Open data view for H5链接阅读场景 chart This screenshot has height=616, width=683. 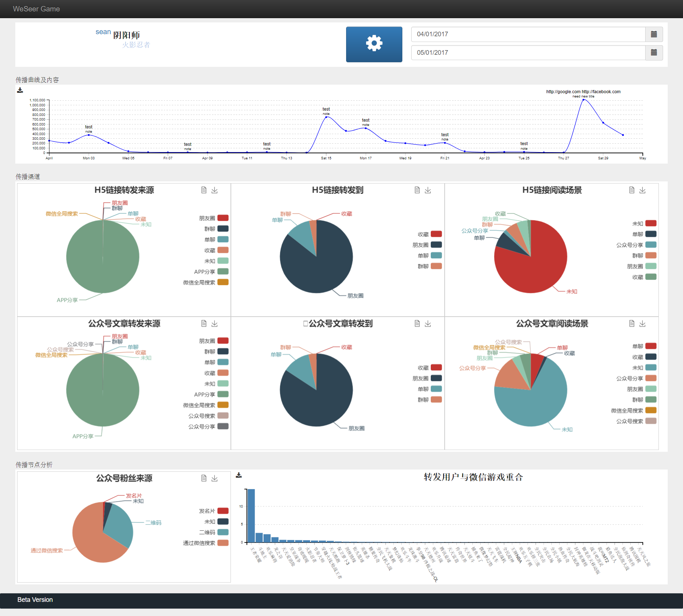click(632, 190)
